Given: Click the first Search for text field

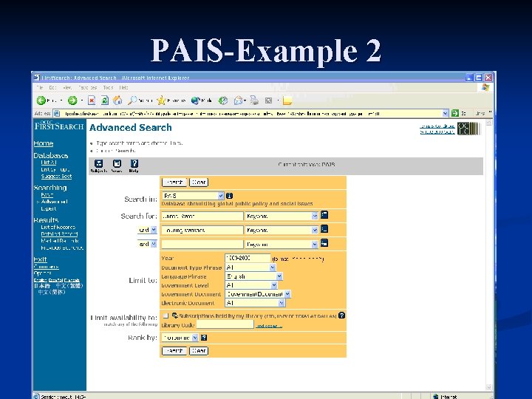Looking at the screenshot, I should (x=202, y=216).
